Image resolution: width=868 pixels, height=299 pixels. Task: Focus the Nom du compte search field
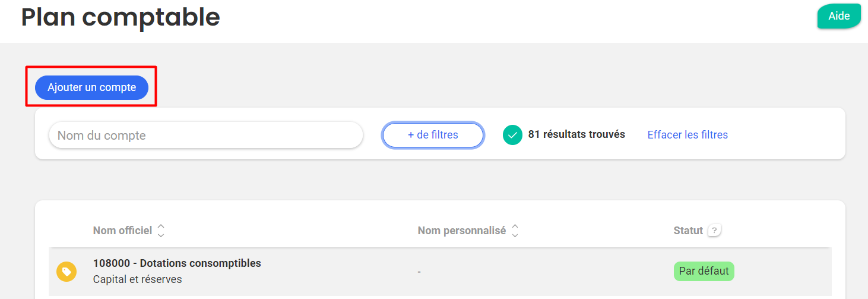(205, 136)
